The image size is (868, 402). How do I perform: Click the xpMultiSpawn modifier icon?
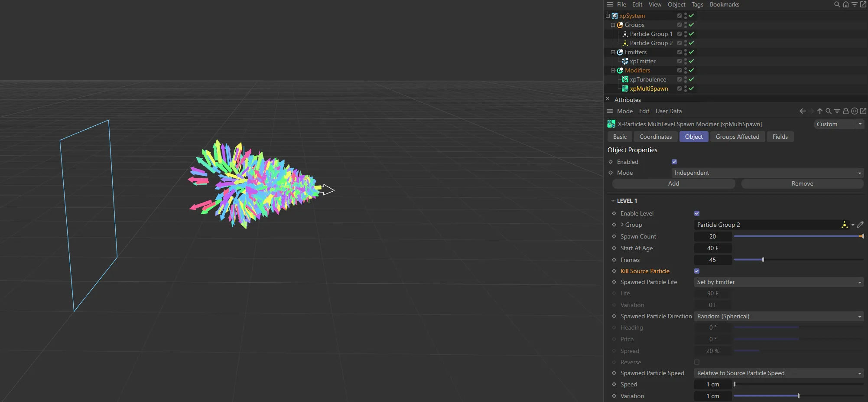point(625,88)
